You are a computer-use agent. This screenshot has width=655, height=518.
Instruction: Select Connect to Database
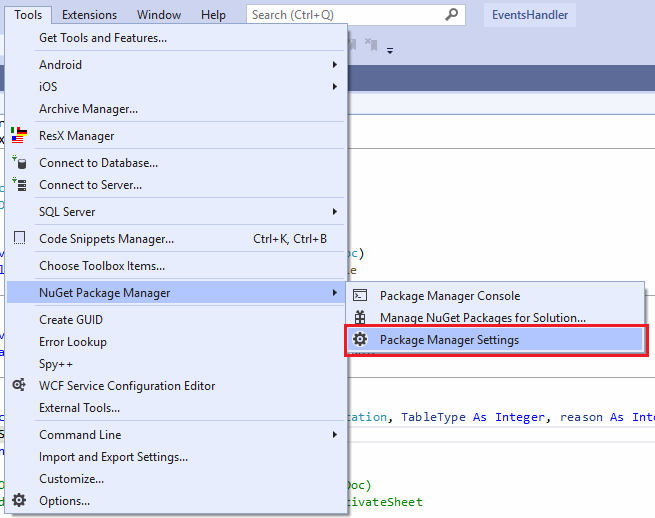click(176, 163)
